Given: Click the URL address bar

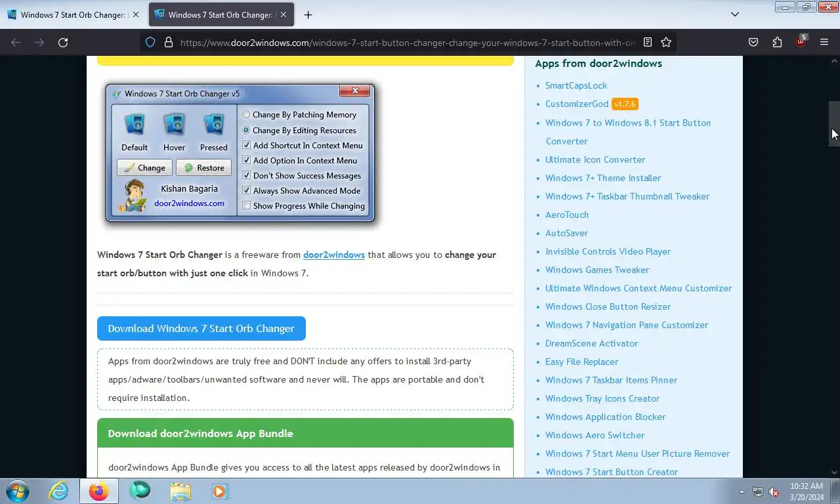Looking at the screenshot, I should click(x=407, y=42).
